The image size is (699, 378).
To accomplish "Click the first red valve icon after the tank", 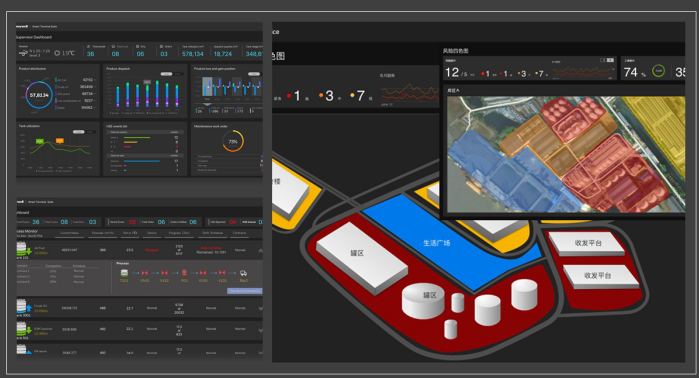I will [x=144, y=273].
